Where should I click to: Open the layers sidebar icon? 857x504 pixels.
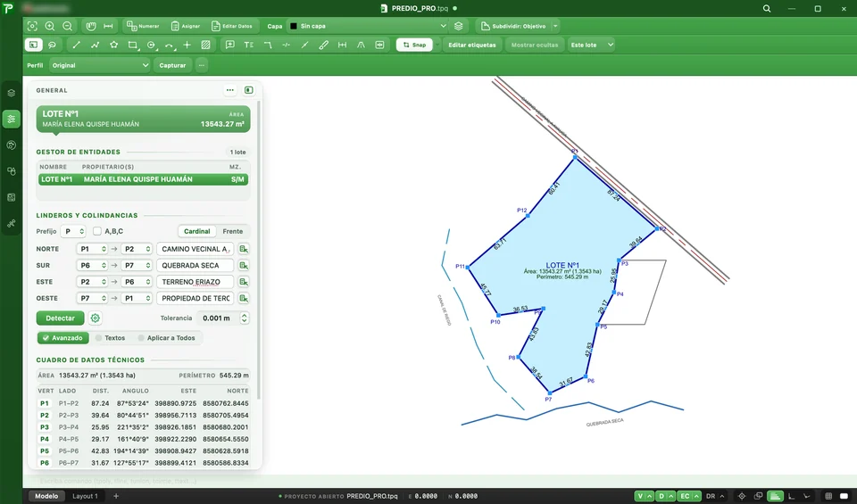point(12,93)
